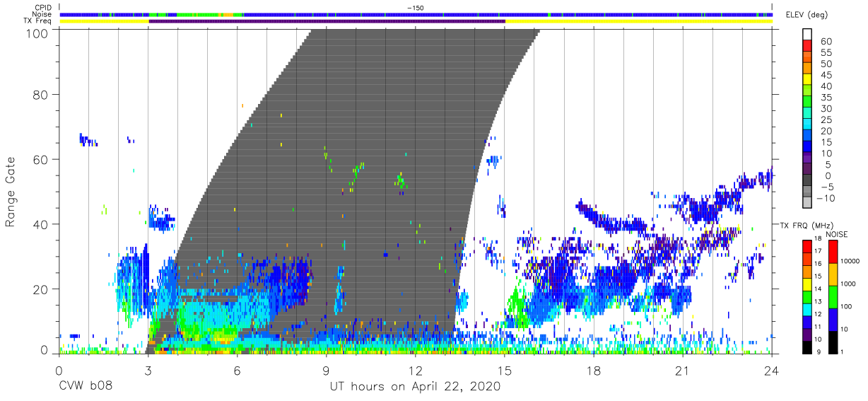Select the cyan TX frequency swatch between 13 and 12
Screen dimensions: 868x401
pyautogui.click(x=807, y=308)
